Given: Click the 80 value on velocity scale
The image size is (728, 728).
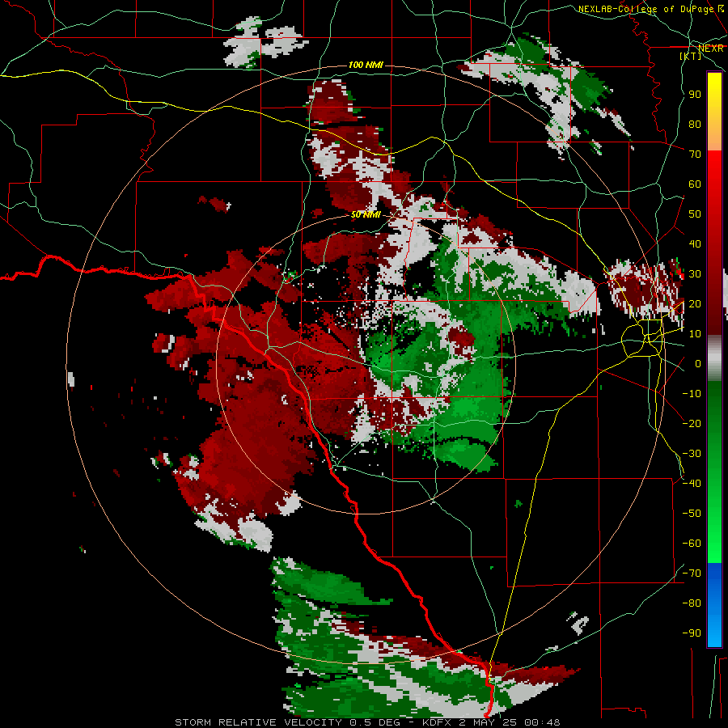Looking at the screenshot, I should (695, 124).
